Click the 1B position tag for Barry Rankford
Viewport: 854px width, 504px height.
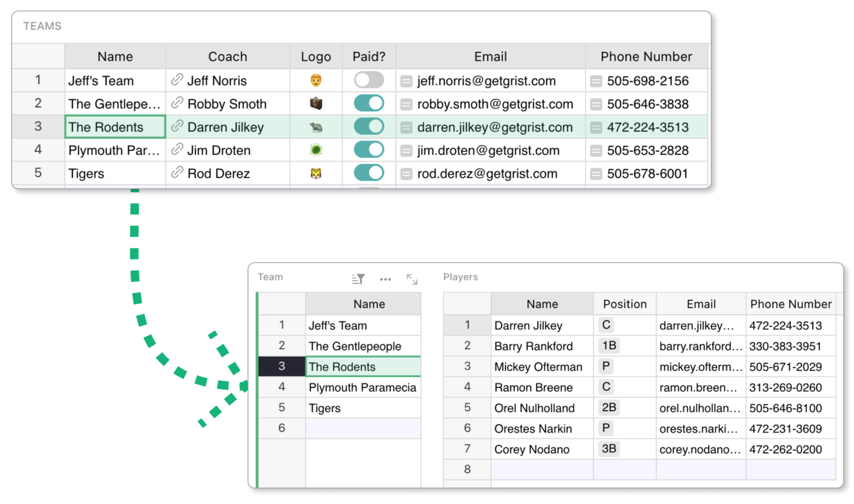609,345
